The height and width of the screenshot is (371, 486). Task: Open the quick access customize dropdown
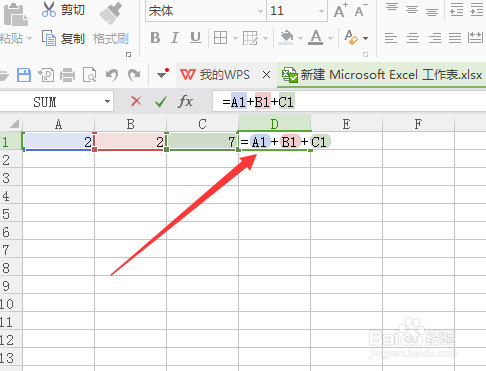pos(162,74)
